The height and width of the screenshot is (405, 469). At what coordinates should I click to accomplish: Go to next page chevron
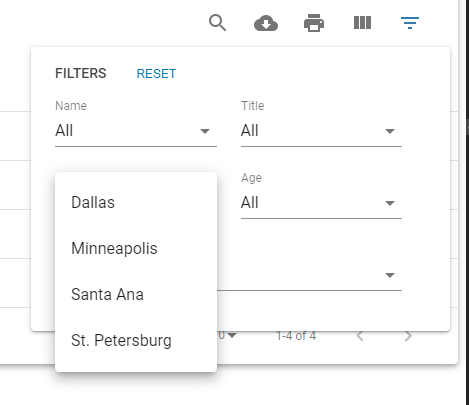408,336
